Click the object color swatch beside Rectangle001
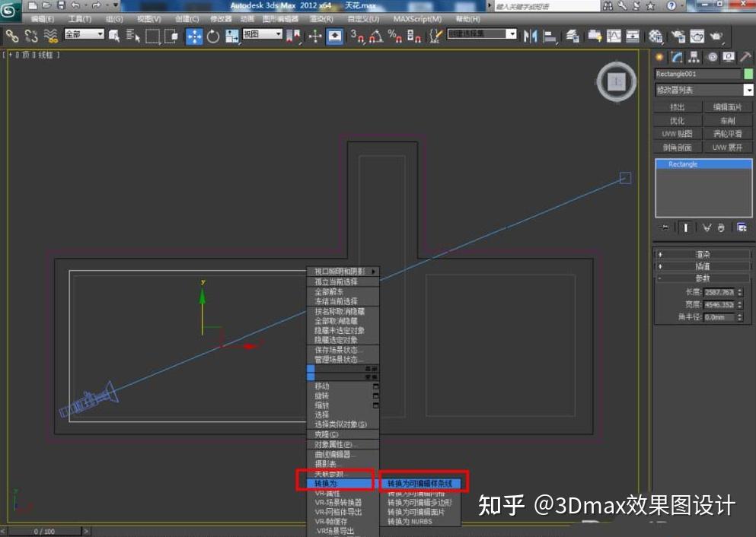The height and width of the screenshot is (537, 756). [x=748, y=74]
